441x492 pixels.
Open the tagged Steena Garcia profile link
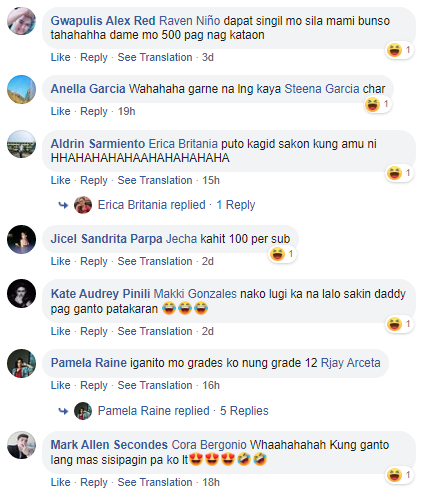click(322, 89)
